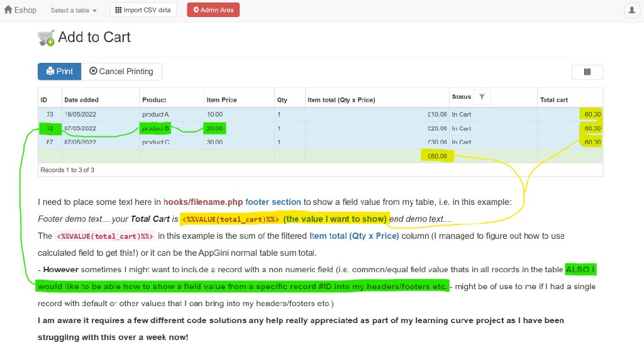Open the user profile icon

tap(631, 10)
